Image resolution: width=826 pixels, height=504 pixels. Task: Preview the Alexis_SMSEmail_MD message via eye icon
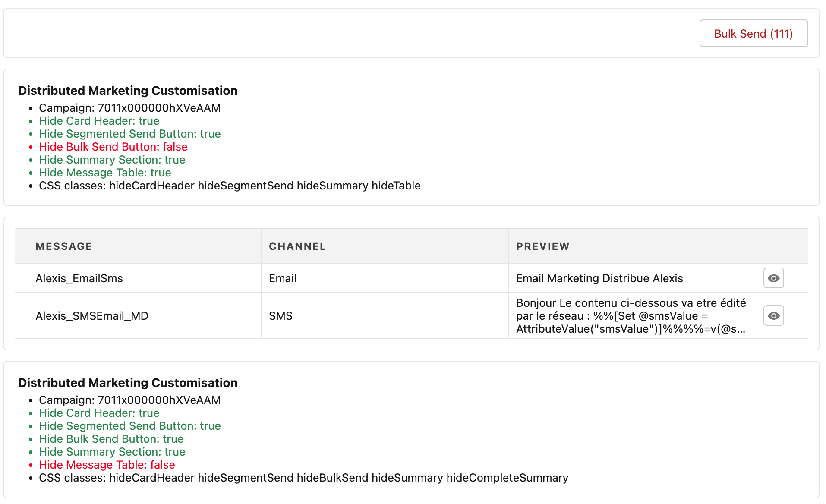point(773,315)
